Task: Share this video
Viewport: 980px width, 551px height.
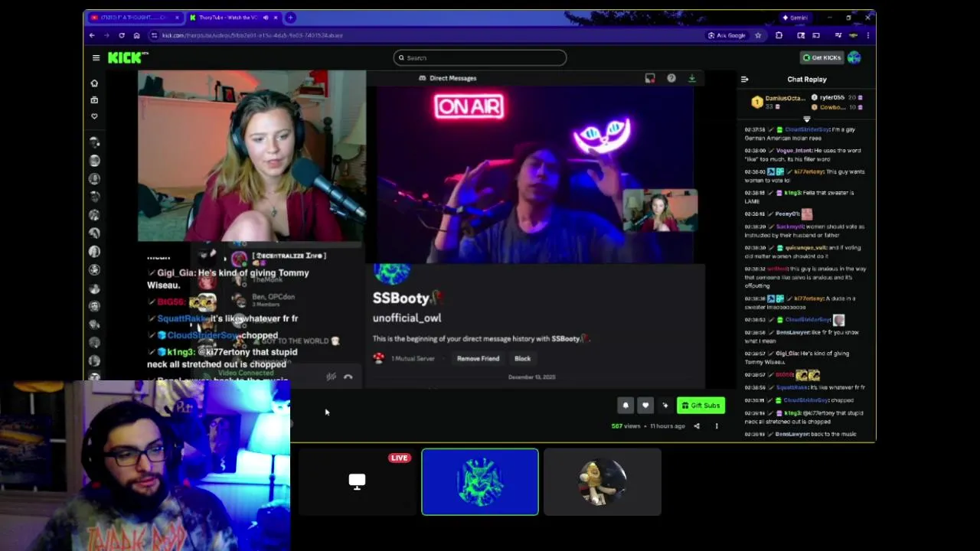Action: pyautogui.click(x=697, y=426)
